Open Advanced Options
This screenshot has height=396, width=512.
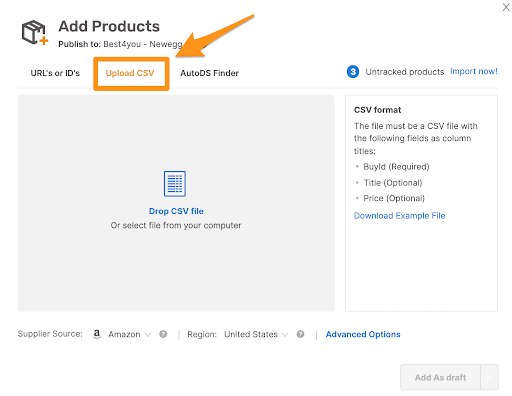tap(363, 334)
